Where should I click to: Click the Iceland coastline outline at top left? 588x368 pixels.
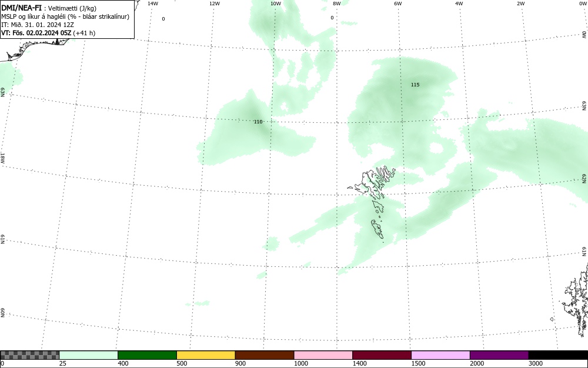pos(36,49)
